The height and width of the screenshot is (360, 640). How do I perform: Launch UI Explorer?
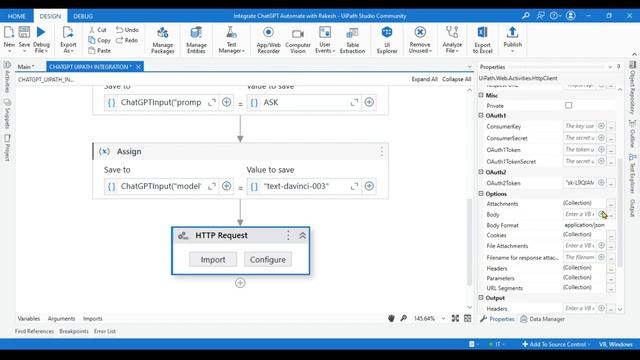pyautogui.click(x=387, y=40)
